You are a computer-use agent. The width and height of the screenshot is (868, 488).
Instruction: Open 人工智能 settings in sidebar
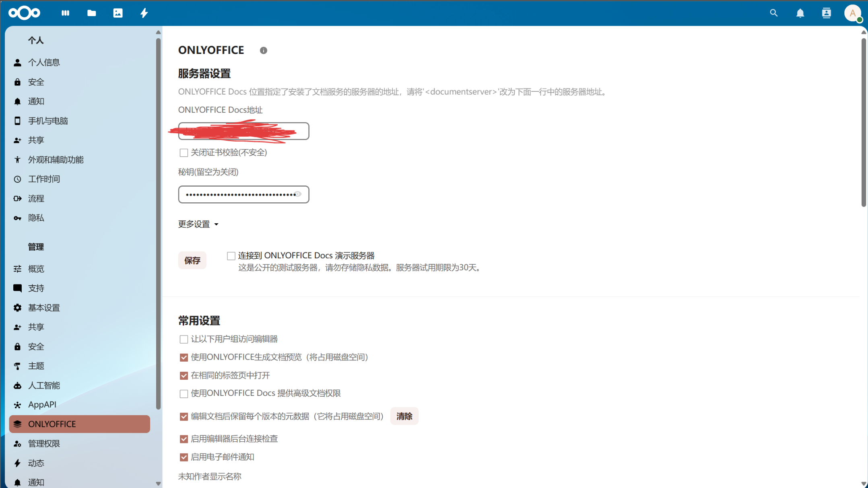pos(44,385)
